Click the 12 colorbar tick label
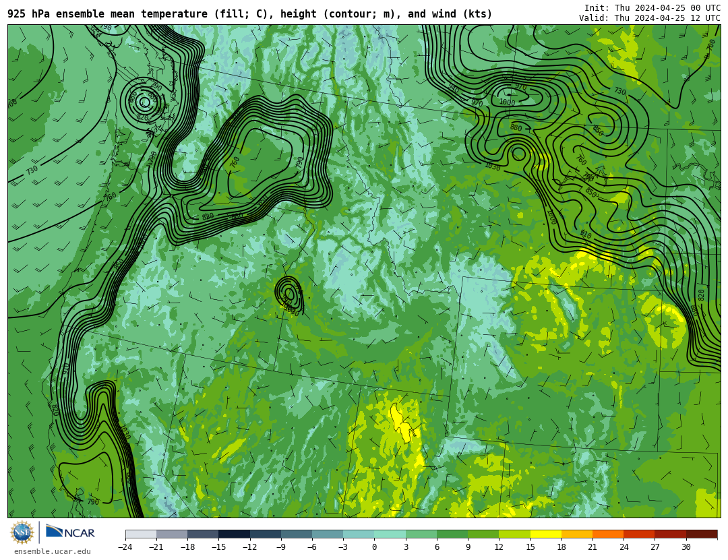The width and height of the screenshot is (728, 560). pyautogui.click(x=499, y=547)
